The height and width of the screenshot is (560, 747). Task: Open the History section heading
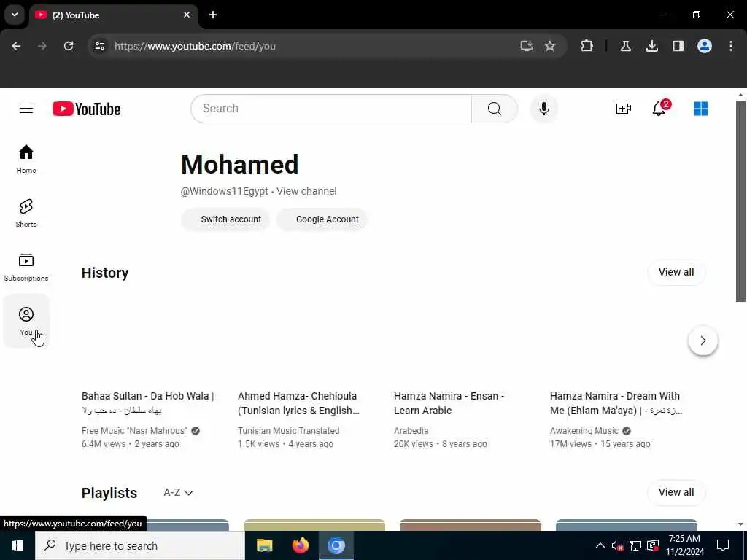click(x=105, y=273)
